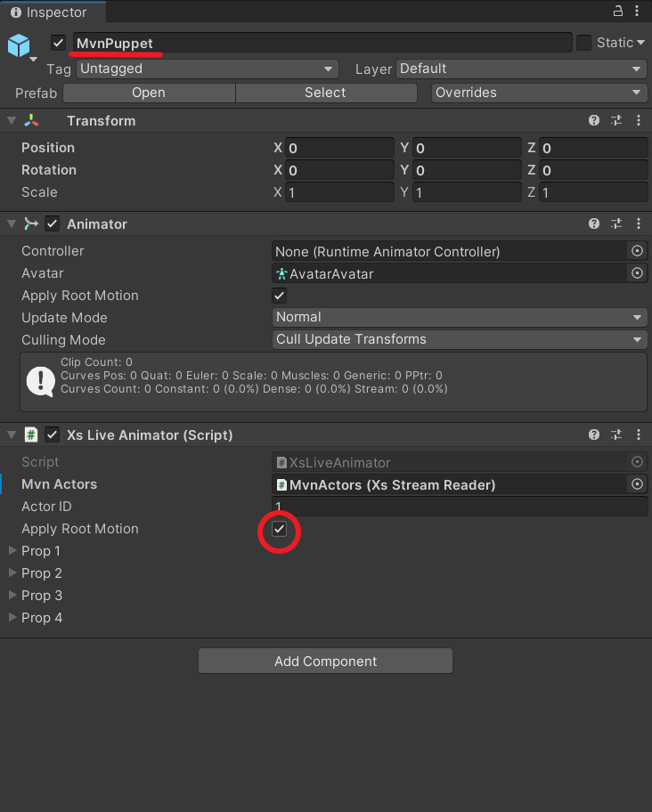Open Xs Live Animator presets icon
Image resolution: width=652 pixels, height=812 pixels.
616,434
